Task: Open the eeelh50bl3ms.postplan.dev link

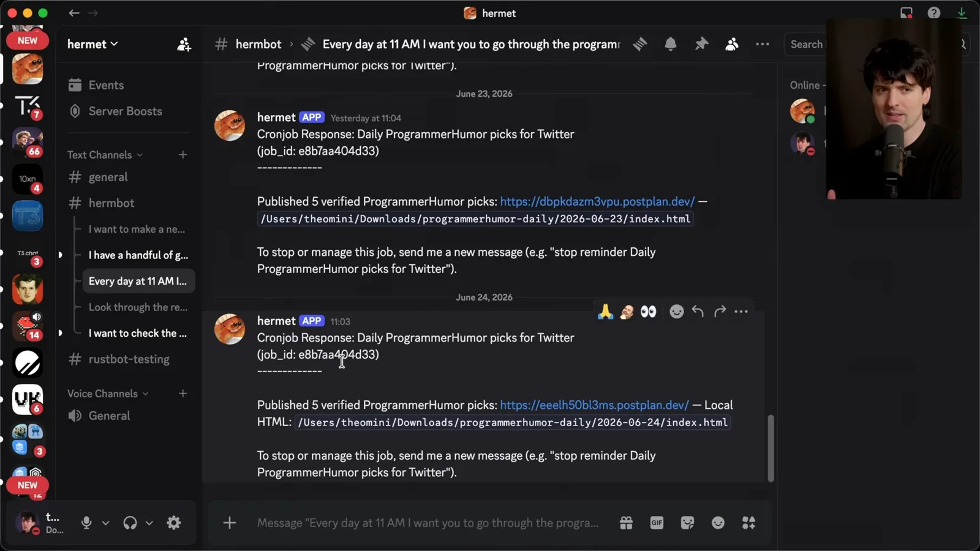Action: [594, 405]
